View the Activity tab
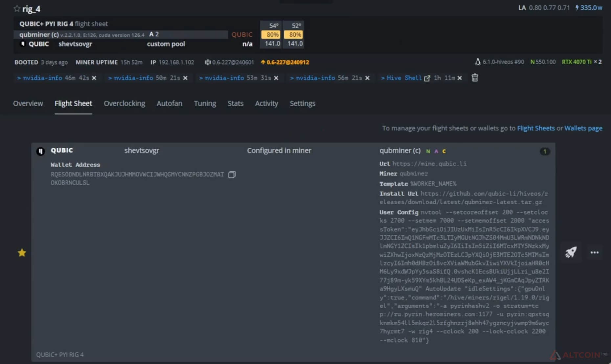Viewport: 611px width, 364px height. click(x=266, y=103)
